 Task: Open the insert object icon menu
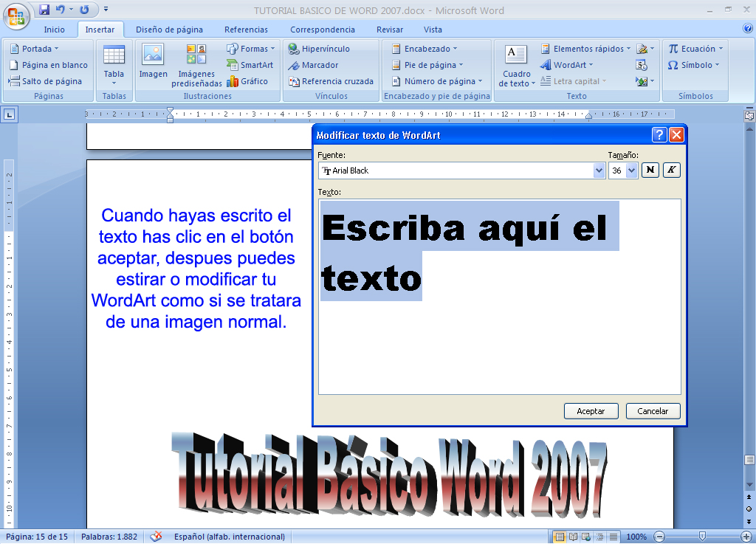tap(645, 81)
